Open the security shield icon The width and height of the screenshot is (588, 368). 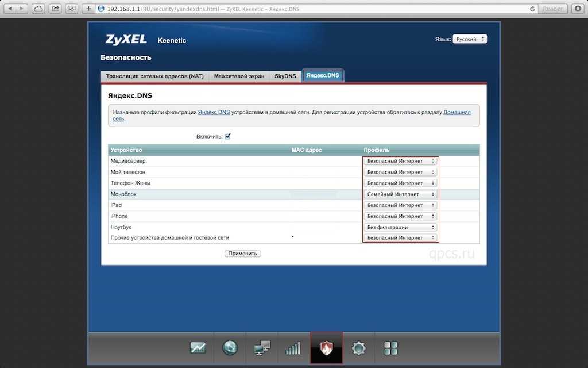(326, 348)
